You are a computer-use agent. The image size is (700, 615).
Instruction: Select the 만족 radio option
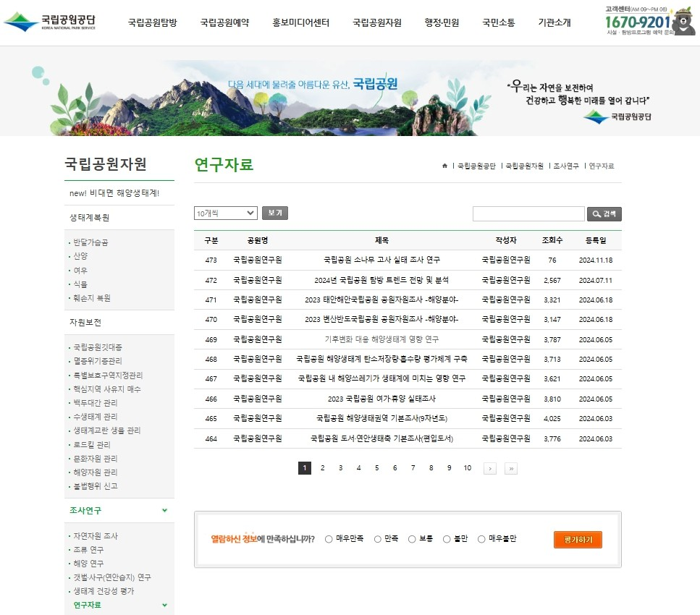(378, 539)
